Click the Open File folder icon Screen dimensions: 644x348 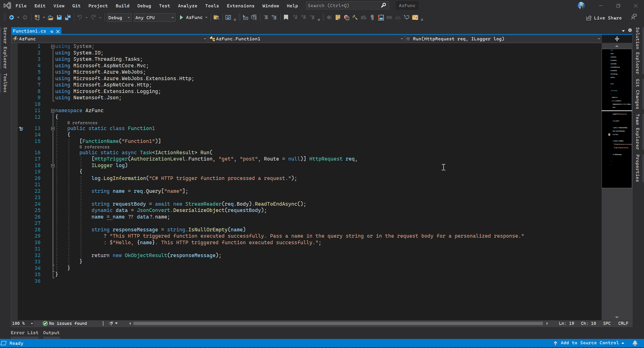pos(50,17)
